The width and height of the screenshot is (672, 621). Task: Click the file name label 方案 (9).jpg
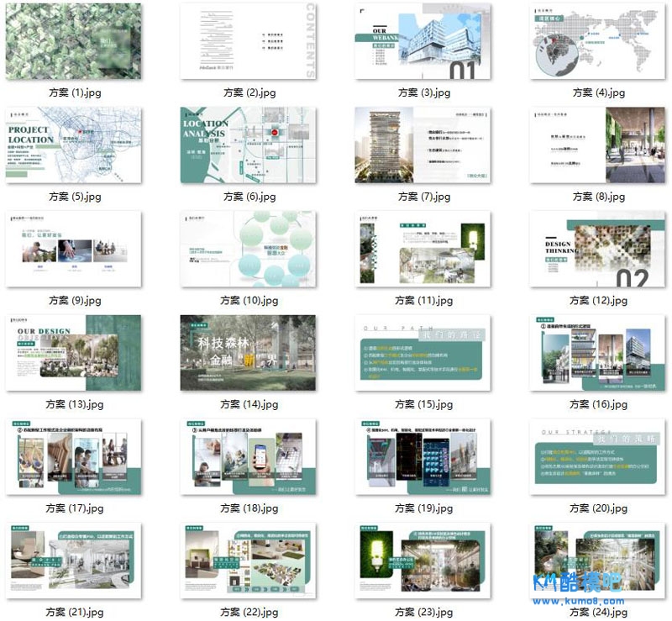[x=74, y=300]
